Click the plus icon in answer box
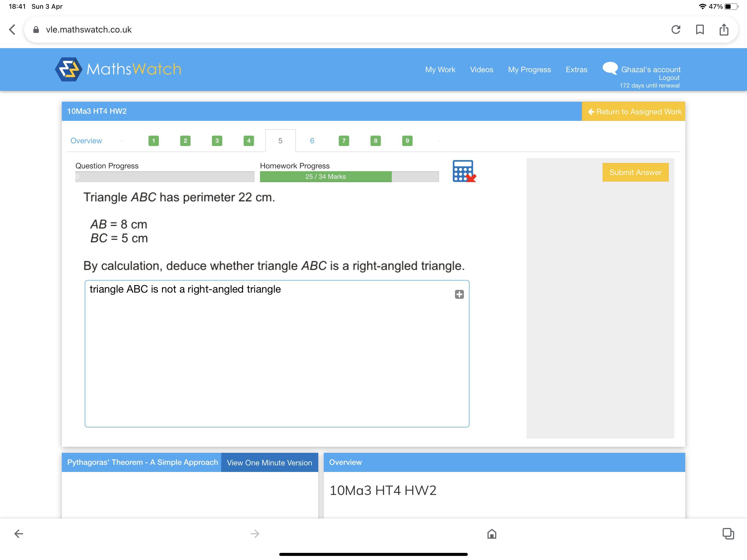Image resolution: width=747 pixels, height=560 pixels. 459,294
